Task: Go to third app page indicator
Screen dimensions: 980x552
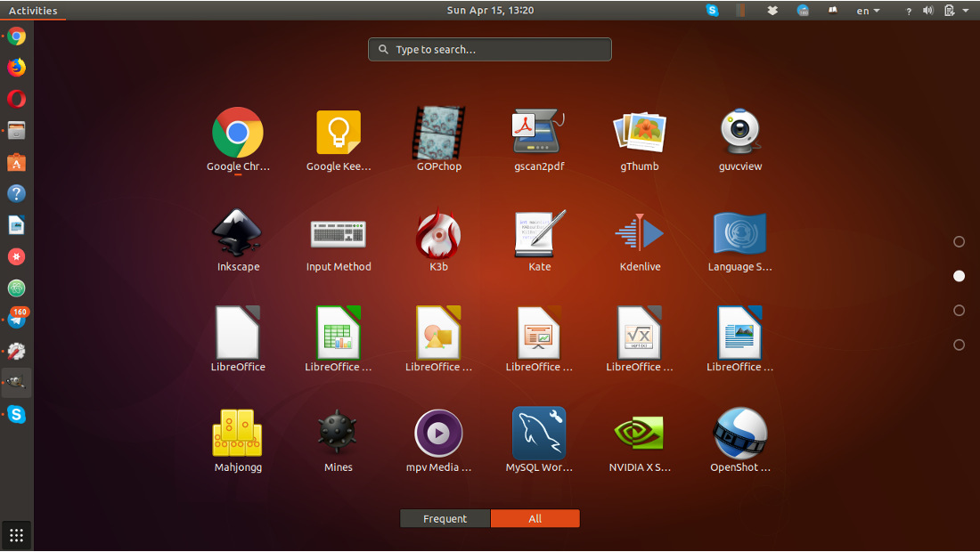Action: pos(959,311)
